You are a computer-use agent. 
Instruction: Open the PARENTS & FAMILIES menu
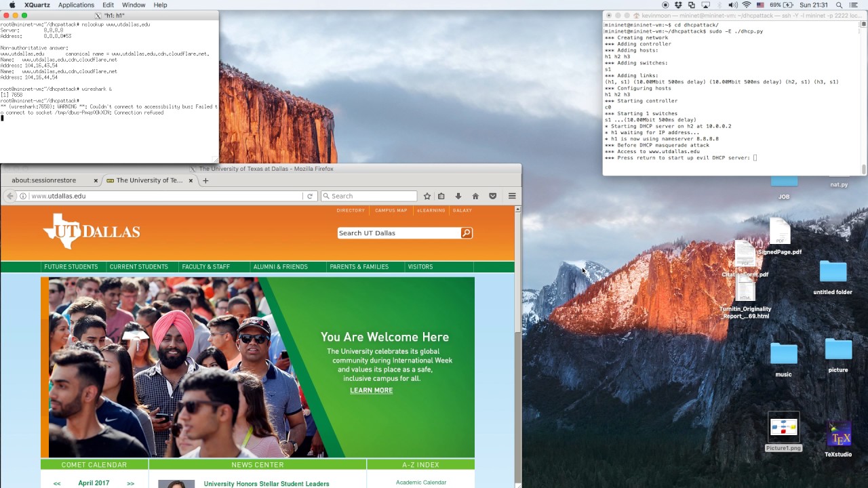tap(359, 267)
